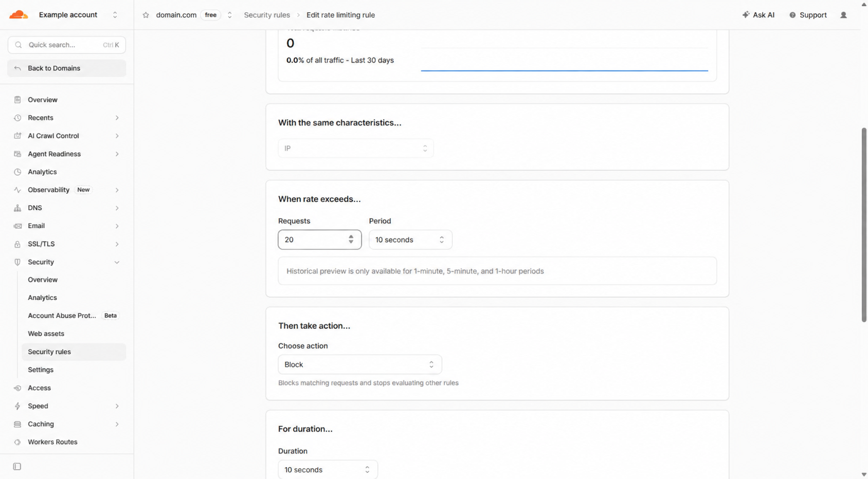Open the IP characteristics dropdown
This screenshot has width=868, height=479.
click(x=356, y=148)
